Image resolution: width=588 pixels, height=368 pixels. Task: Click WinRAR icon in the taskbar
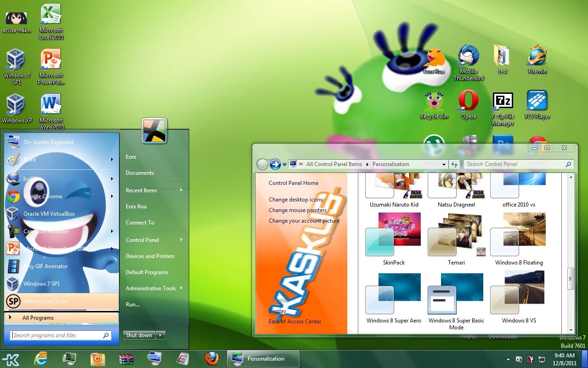tap(126, 359)
